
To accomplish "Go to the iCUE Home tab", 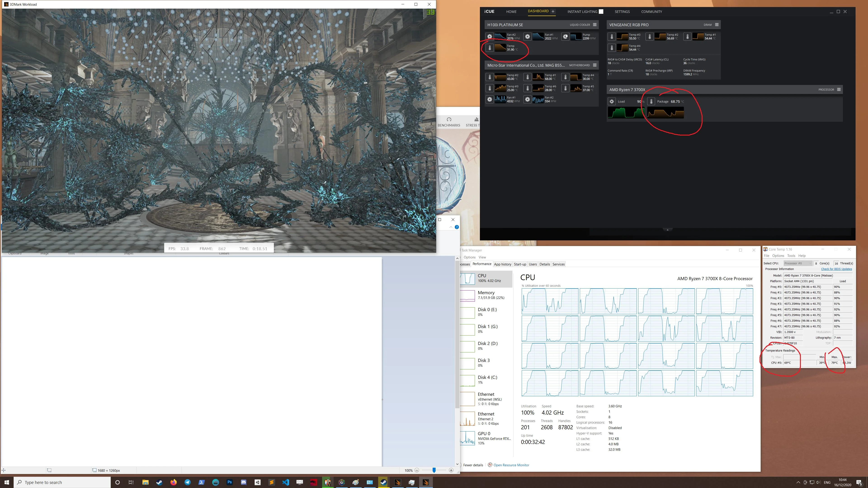I will coord(511,12).
